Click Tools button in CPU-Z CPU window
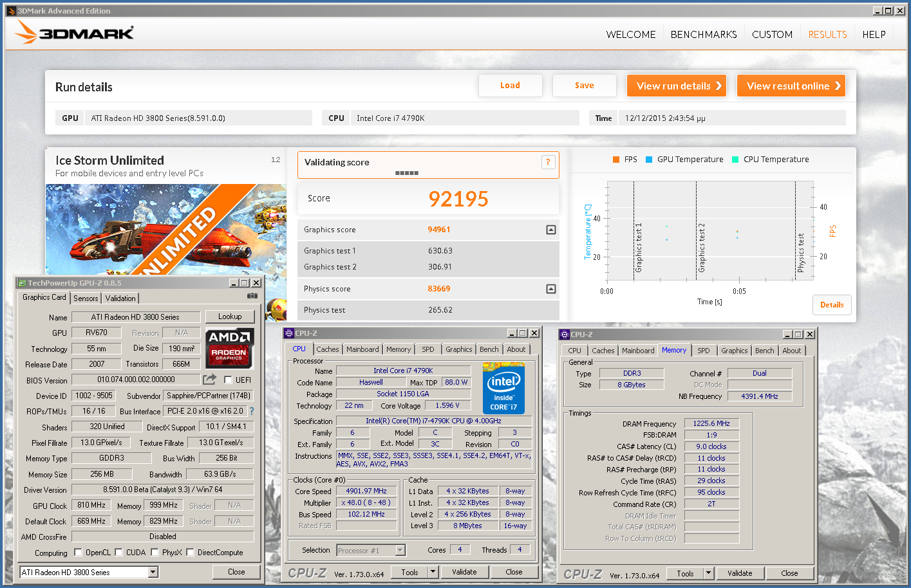Screen dimensions: 911x588 coord(409,572)
